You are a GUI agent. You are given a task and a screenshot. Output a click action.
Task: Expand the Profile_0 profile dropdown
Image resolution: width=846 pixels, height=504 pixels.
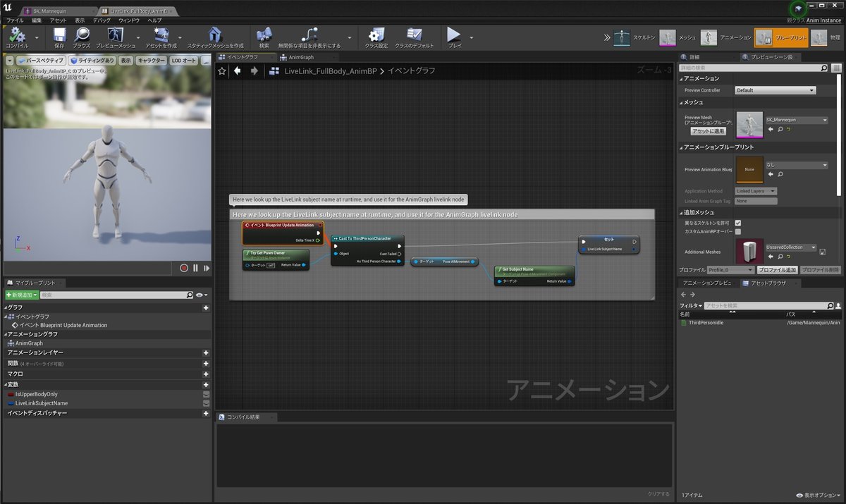click(730, 269)
